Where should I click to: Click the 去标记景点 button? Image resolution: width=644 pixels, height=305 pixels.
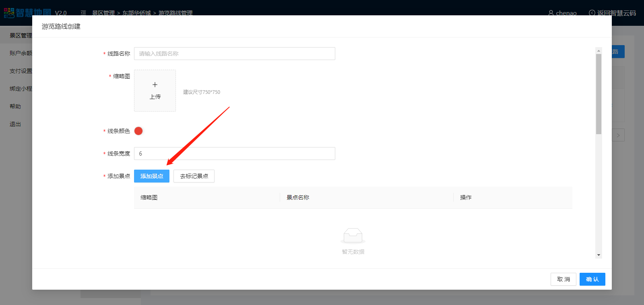[194, 176]
